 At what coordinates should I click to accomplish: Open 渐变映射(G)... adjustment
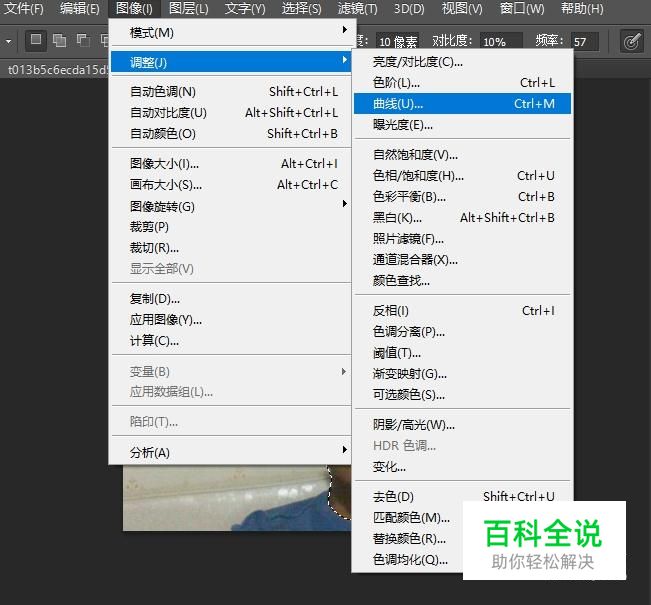(462, 374)
